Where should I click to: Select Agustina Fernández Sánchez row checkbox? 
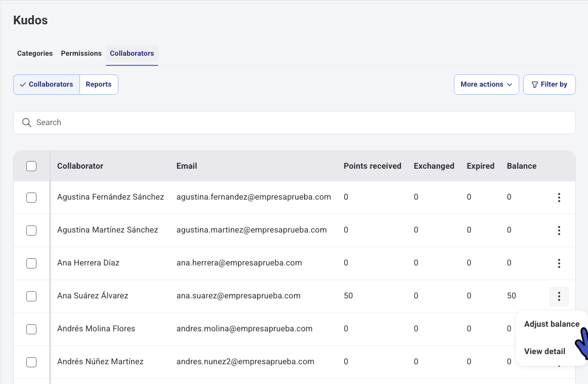31,198
